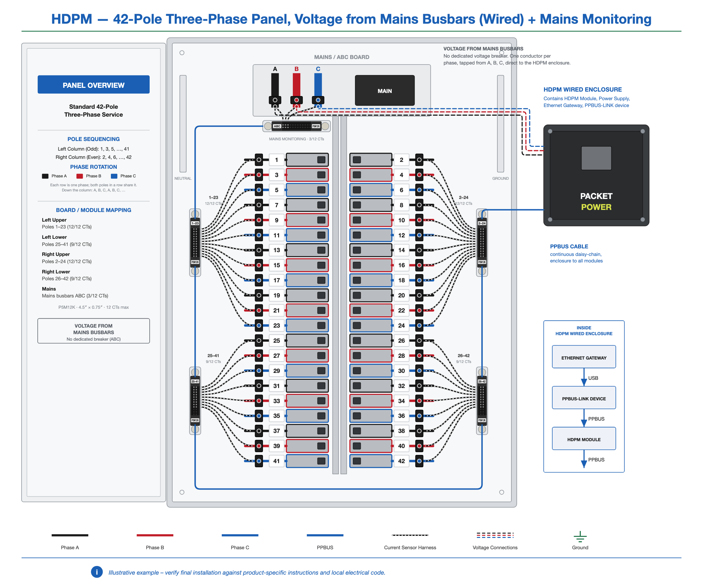Click the 26–42 right lower sensor module

click(x=482, y=401)
